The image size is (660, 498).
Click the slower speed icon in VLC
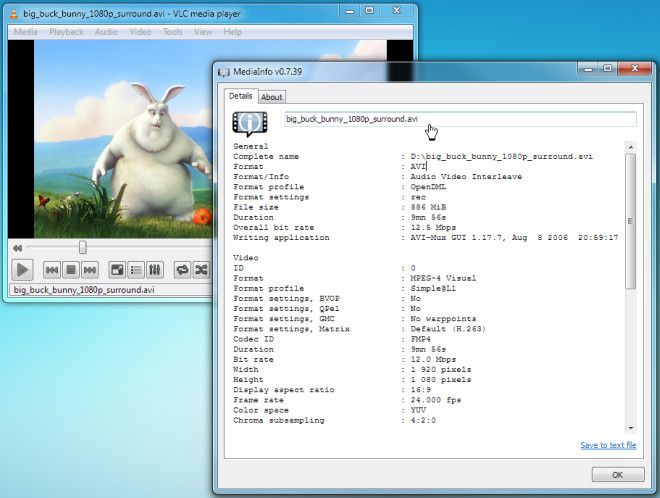coord(17,248)
